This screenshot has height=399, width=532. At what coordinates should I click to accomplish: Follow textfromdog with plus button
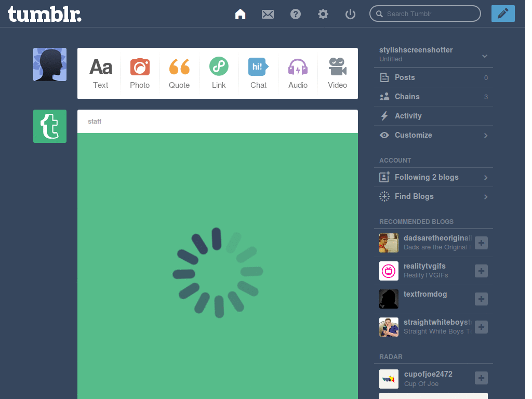481,299
